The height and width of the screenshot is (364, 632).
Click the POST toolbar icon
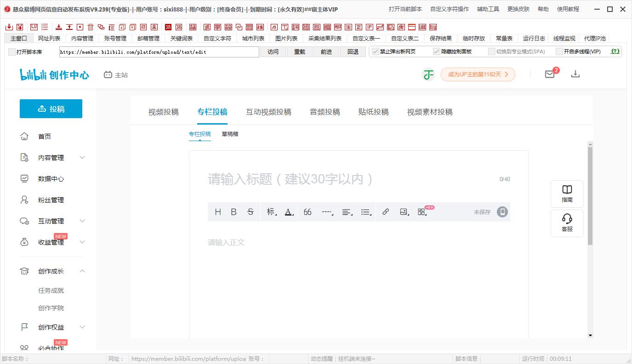coord(338,27)
